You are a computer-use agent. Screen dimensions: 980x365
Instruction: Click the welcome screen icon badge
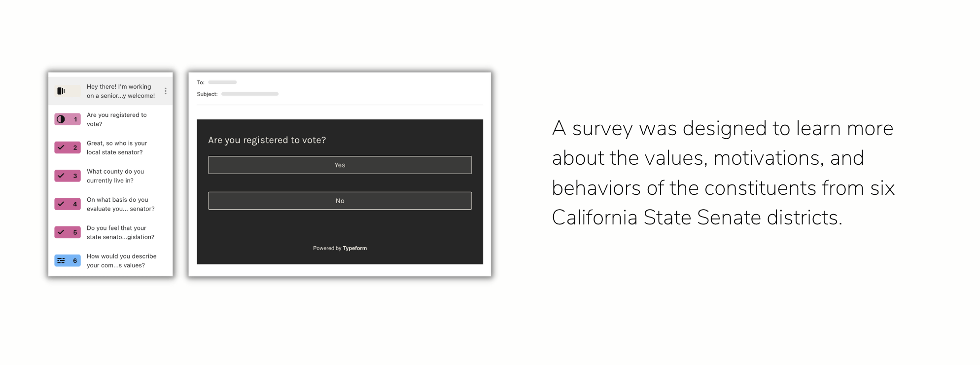click(67, 91)
